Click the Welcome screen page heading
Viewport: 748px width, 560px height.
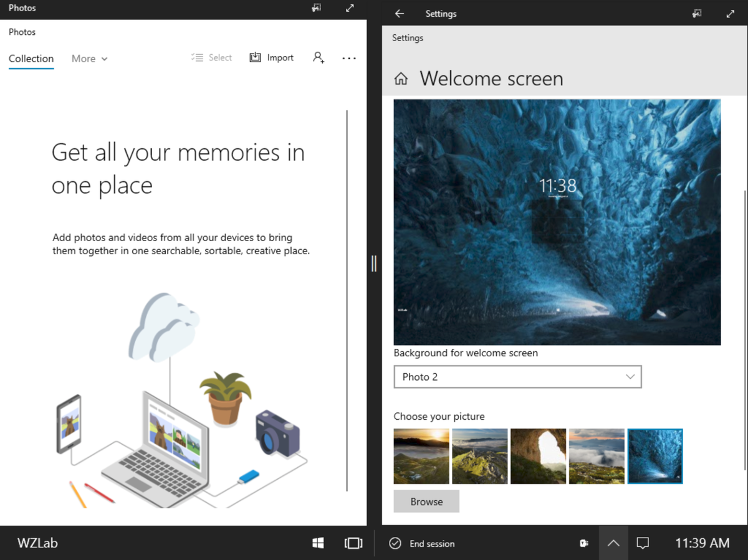[491, 78]
